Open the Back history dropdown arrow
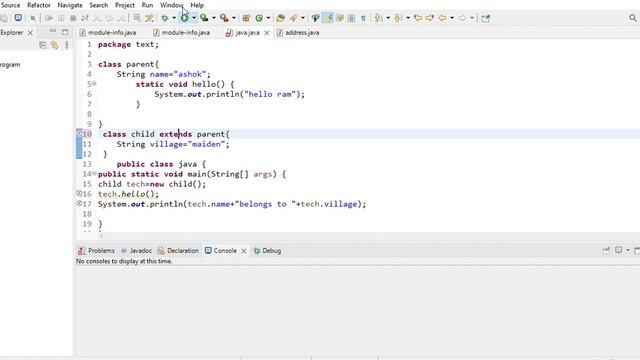 click(x=452, y=18)
